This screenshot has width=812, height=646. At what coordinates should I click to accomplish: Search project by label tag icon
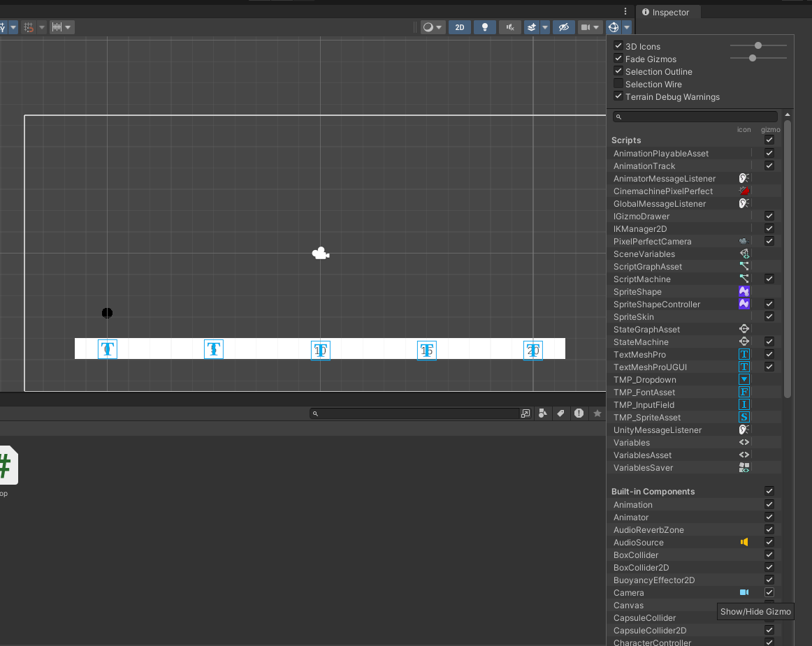tap(560, 413)
